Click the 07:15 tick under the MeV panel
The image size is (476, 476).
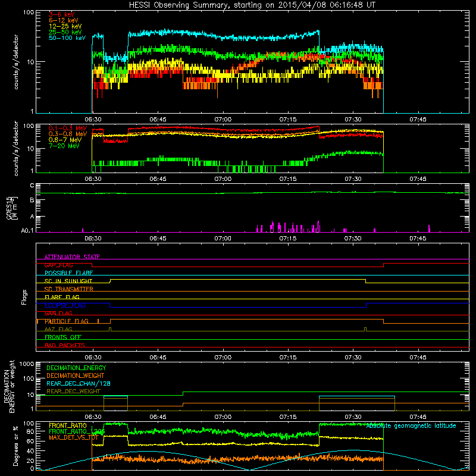tap(288, 179)
